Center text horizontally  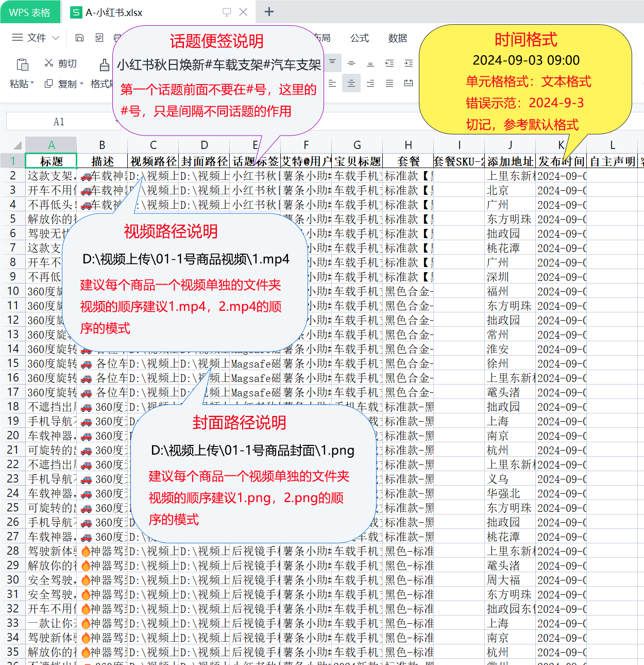click(x=351, y=83)
